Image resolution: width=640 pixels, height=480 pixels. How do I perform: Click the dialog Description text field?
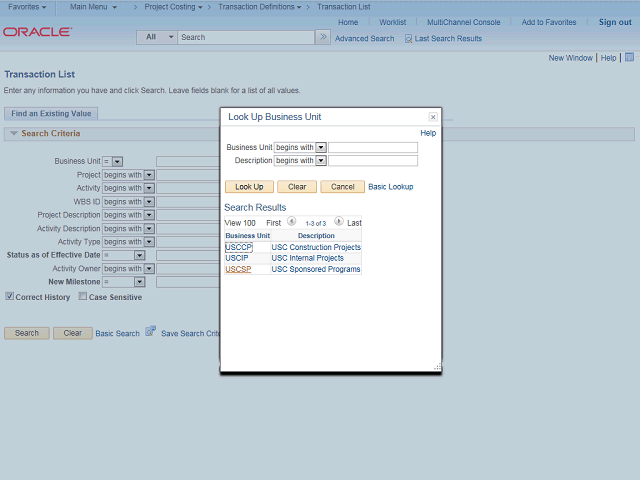(x=373, y=161)
